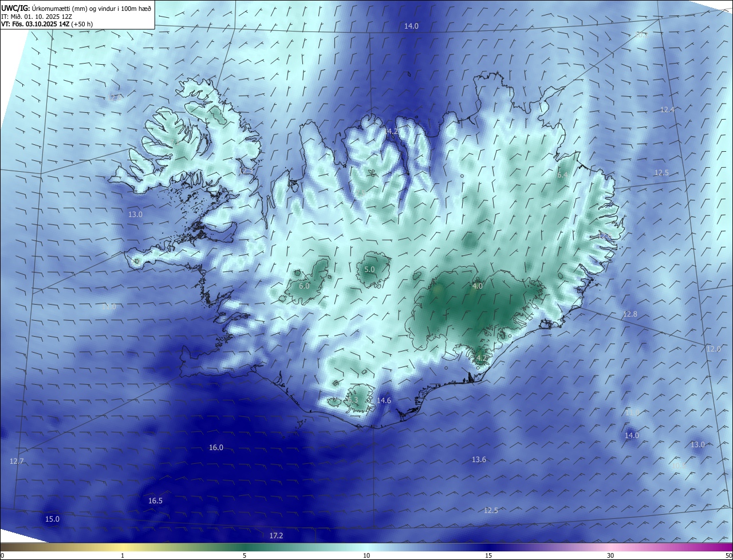
Task: Click the 12.0 value label on the map
Action: pyautogui.click(x=713, y=349)
